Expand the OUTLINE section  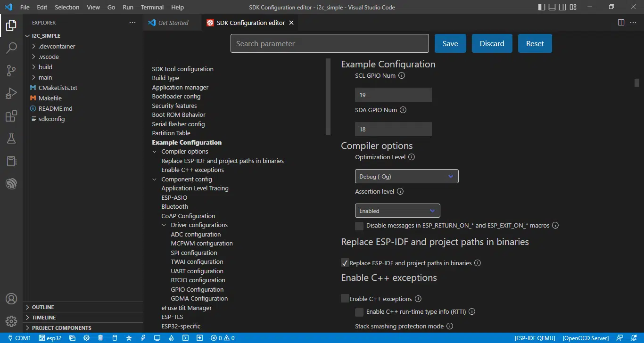click(43, 307)
